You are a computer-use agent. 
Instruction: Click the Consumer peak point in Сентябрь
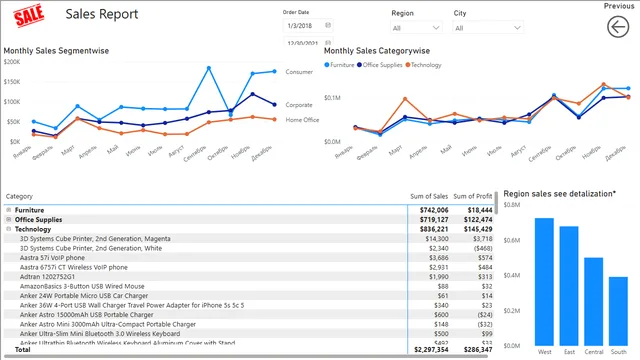209,68
